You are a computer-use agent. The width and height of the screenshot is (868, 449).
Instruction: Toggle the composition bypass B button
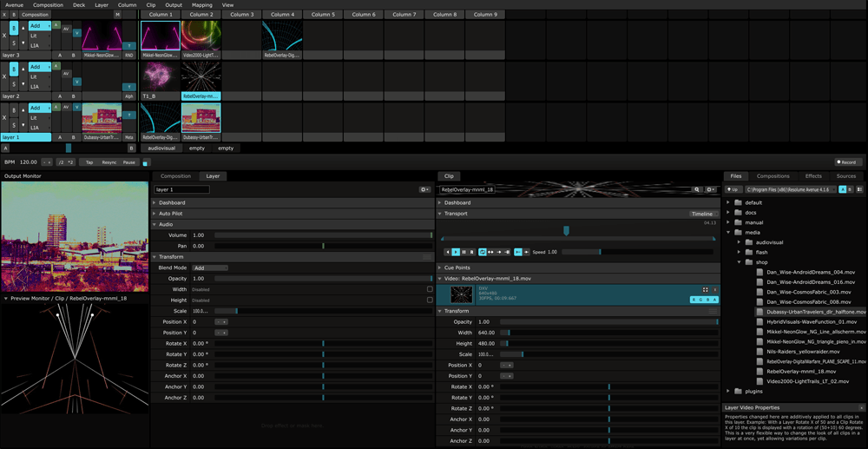pos(14,15)
